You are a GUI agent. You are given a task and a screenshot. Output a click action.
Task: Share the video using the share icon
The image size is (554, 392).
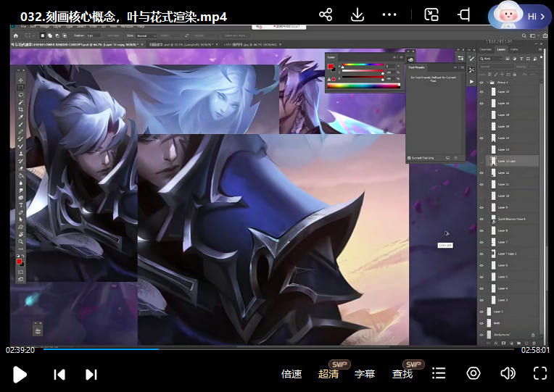326,14
